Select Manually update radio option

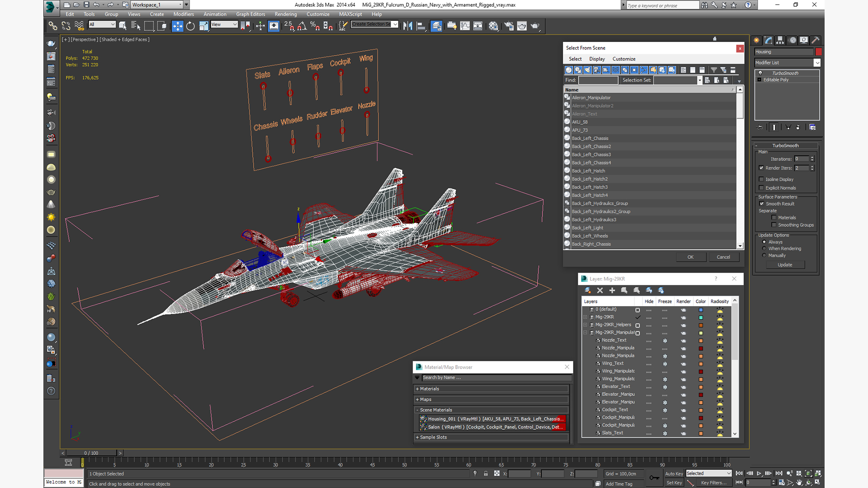point(764,255)
